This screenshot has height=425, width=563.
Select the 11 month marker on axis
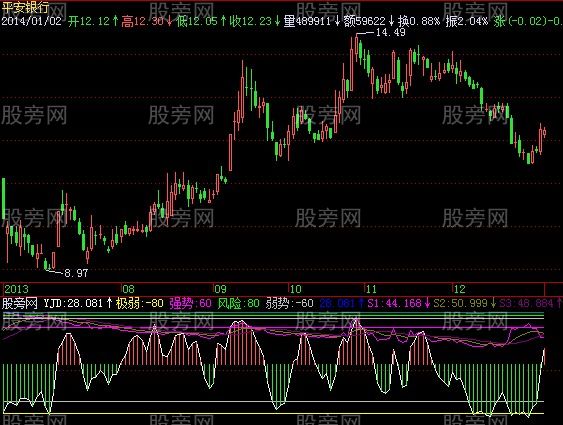[x=371, y=289]
